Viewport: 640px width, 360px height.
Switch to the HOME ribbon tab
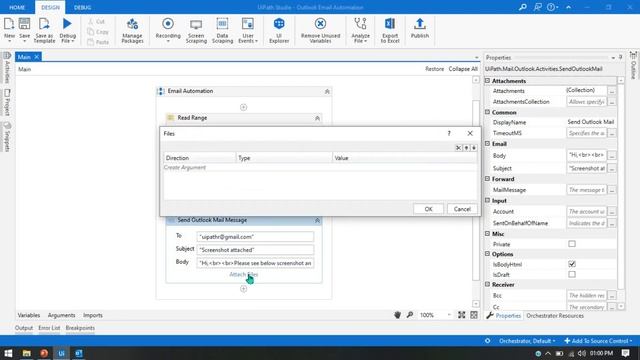17,7
